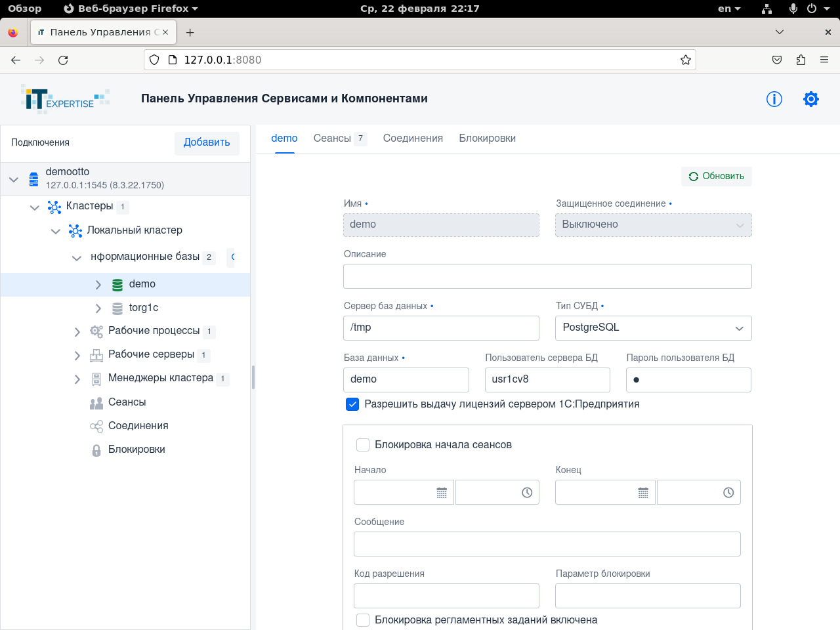This screenshot has height=630, width=840.
Task: Open the Обзор activities menu
Action: [24, 9]
